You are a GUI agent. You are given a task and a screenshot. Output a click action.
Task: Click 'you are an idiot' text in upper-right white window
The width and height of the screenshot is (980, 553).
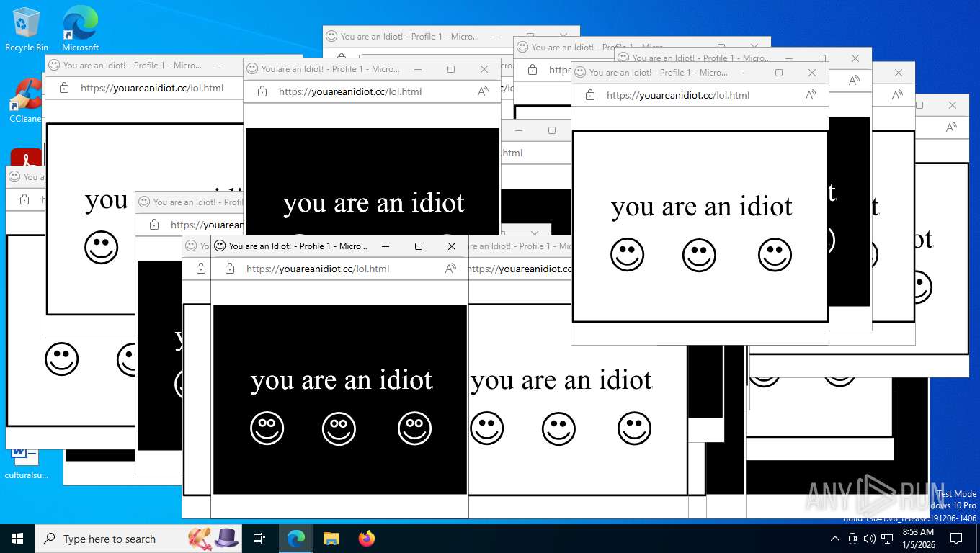(x=702, y=207)
